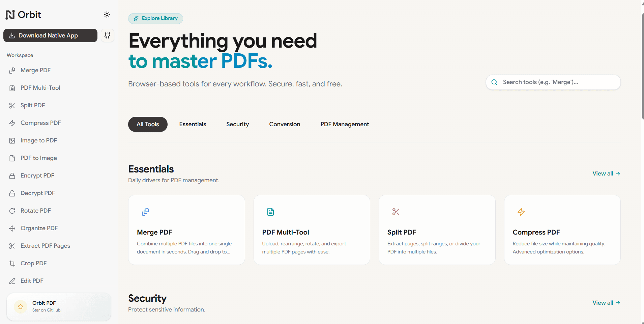
Task: Expand Security section via View all
Action: pos(606,303)
